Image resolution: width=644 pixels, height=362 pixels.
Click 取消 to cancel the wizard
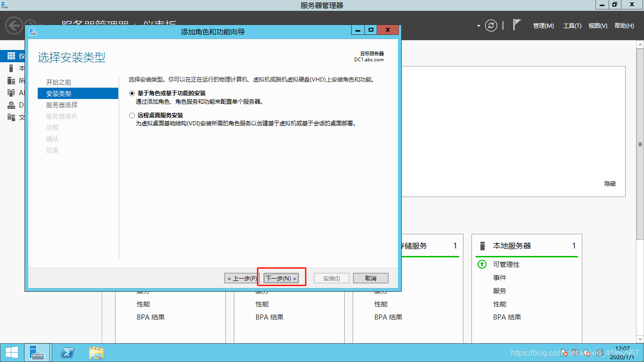pos(371,279)
